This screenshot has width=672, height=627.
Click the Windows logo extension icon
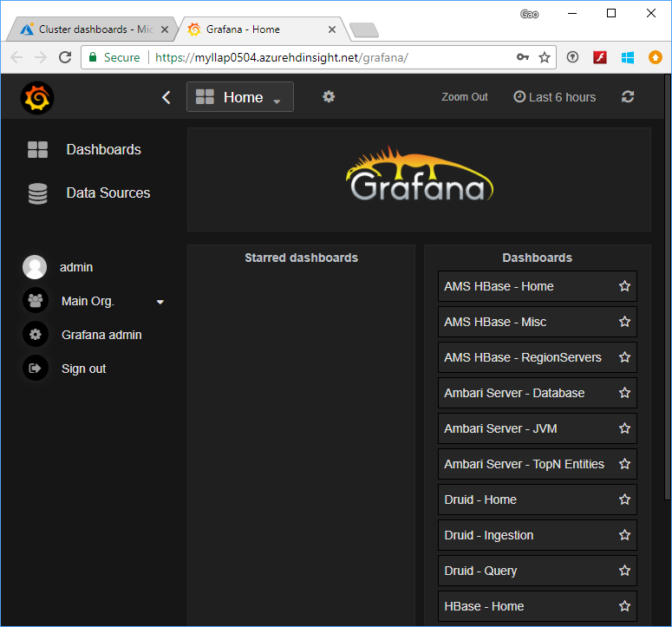pyautogui.click(x=628, y=57)
